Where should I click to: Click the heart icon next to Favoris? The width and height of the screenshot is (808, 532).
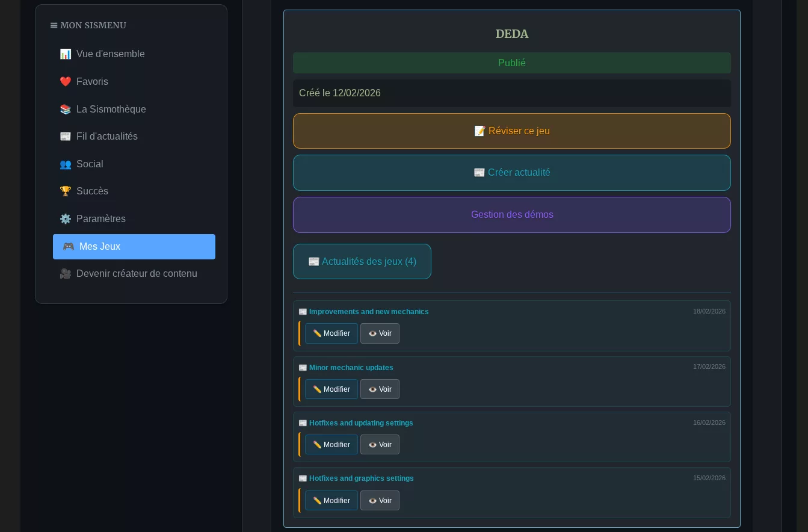pos(66,82)
